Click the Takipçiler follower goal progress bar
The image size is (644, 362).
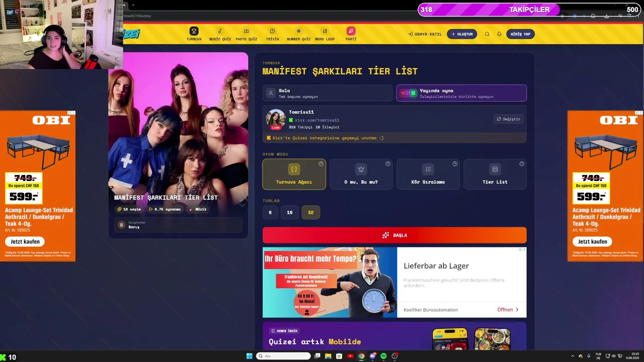coord(529,10)
